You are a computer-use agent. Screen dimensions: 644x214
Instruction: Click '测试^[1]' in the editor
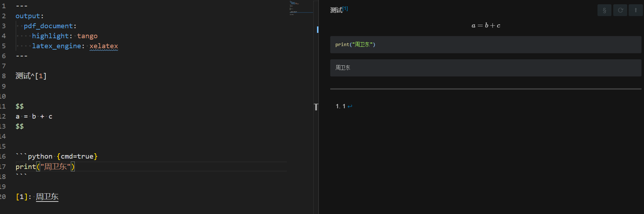coord(31,76)
